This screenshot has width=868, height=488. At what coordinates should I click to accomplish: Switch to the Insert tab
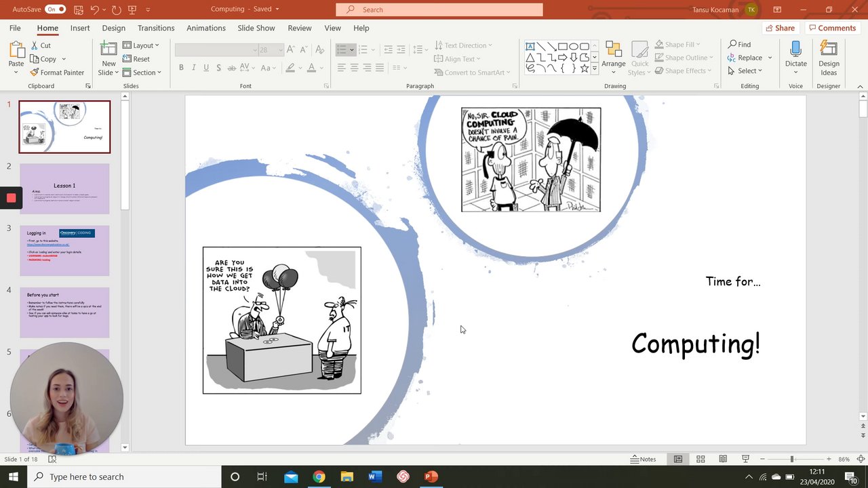80,28
